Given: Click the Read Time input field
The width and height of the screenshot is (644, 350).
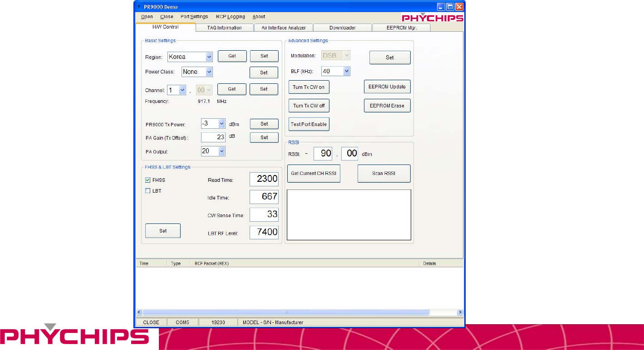Looking at the screenshot, I should pos(264,179).
